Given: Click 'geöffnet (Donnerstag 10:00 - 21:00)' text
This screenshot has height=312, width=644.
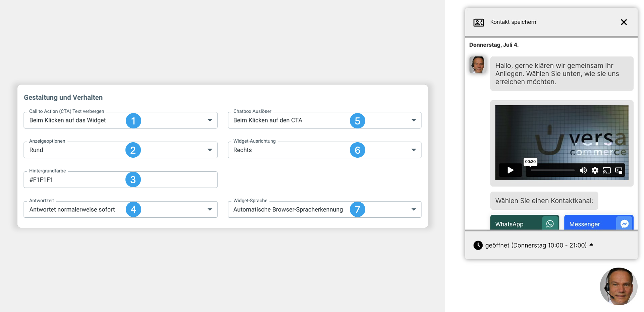Looking at the screenshot, I should point(536,245).
